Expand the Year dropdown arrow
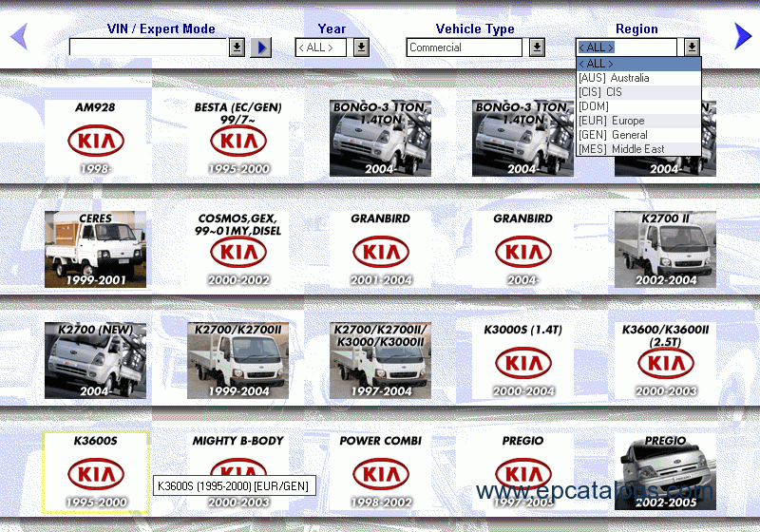 pos(361,47)
